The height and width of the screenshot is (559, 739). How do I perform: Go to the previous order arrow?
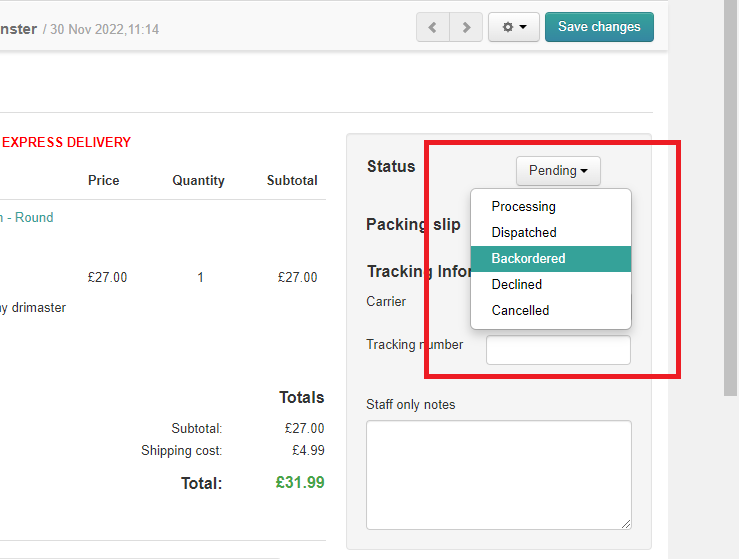[432, 27]
